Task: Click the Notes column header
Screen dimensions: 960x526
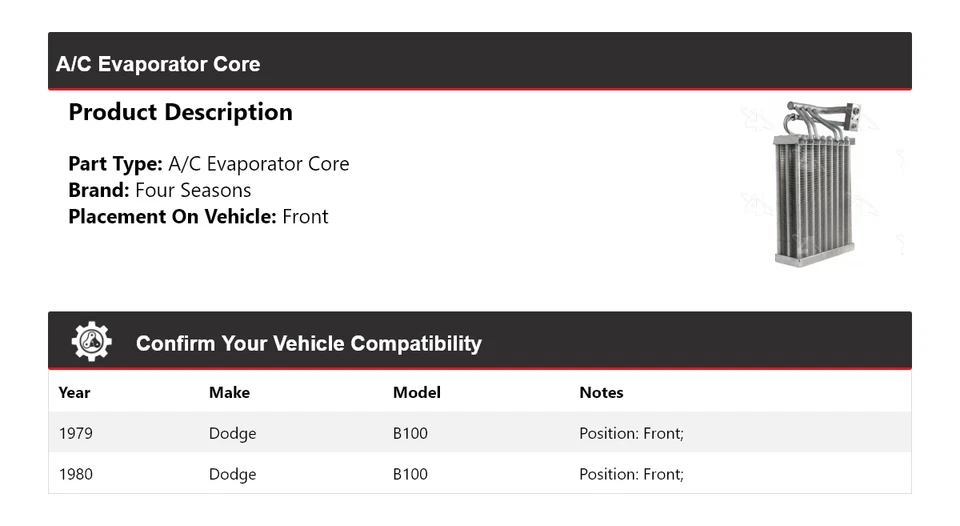Action: 601,392
